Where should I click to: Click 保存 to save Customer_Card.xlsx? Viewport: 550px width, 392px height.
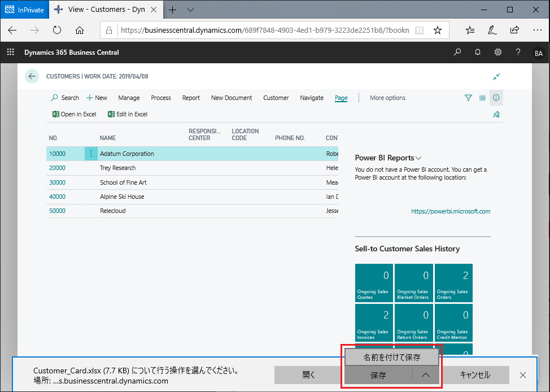pyautogui.click(x=378, y=375)
